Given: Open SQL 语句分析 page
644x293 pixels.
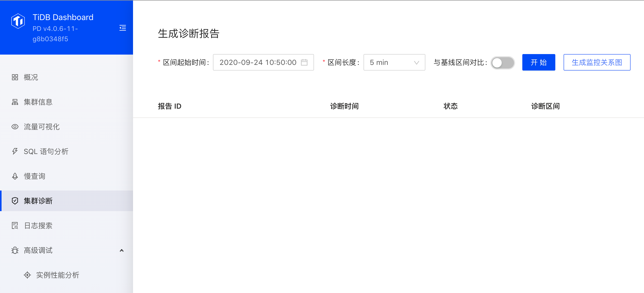Looking at the screenshot, I should tap(67, 151).
